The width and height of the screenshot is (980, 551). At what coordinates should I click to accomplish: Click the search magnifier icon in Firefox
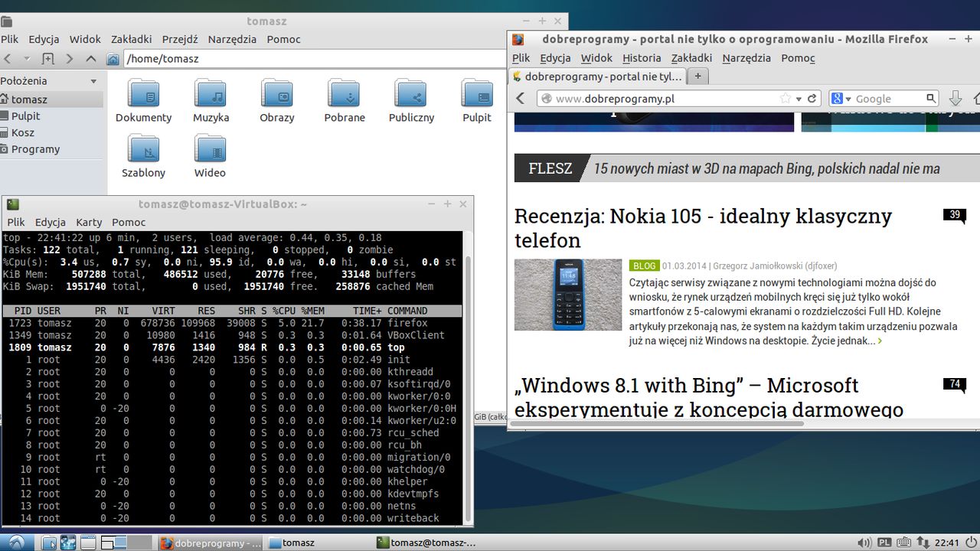pyautogui.click(x=931, y=99)
